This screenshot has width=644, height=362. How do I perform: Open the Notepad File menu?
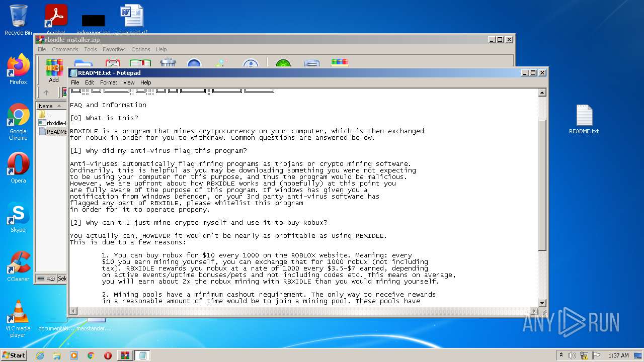(75, 82)
